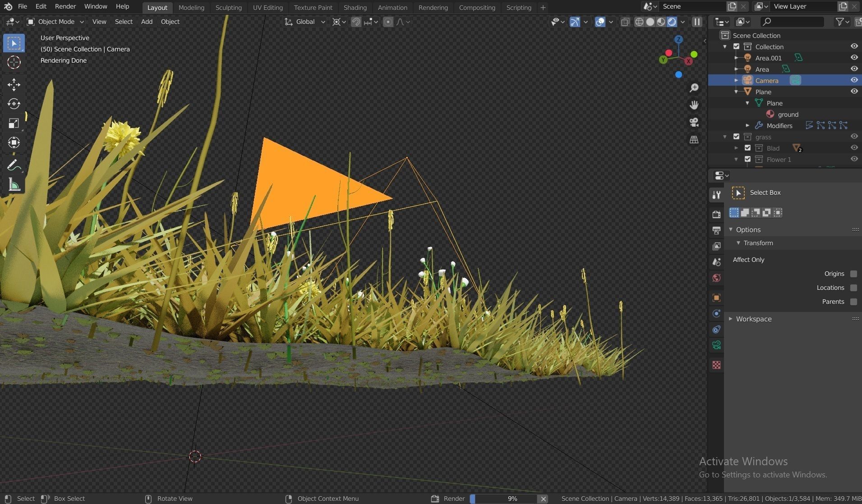The image size is (862, 504).
Task: Collapse the Options panel
Action: pyautogui.click(x=731, y=229)
